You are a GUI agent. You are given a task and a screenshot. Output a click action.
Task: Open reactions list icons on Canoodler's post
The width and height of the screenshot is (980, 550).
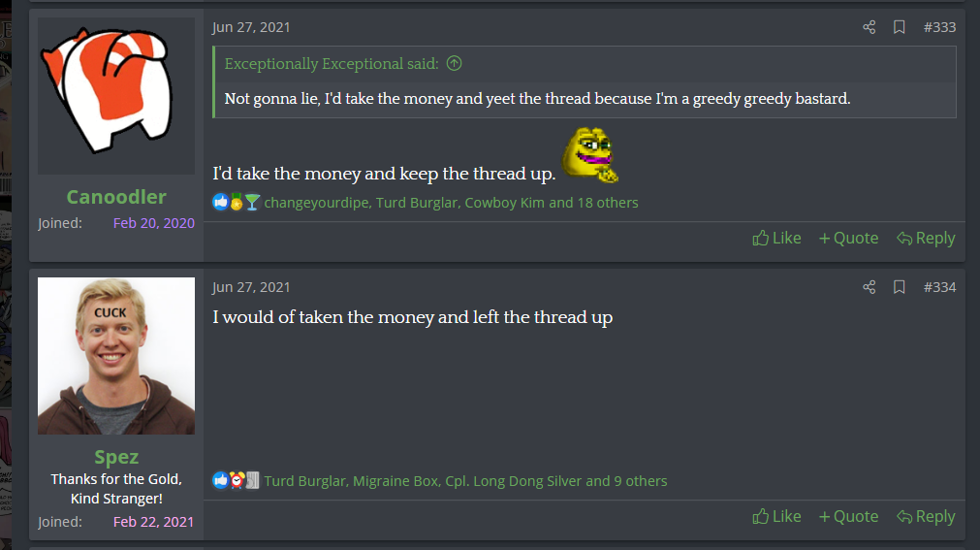[x=237, y=202]
